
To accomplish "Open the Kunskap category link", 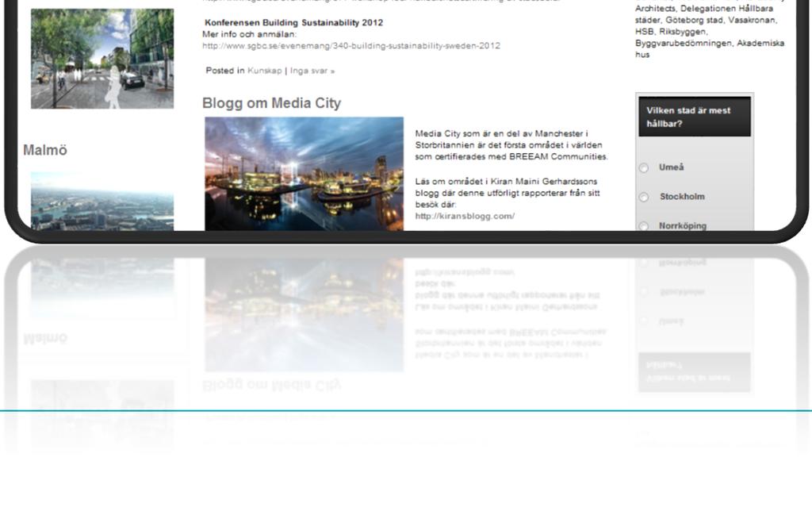I will 265,71.
